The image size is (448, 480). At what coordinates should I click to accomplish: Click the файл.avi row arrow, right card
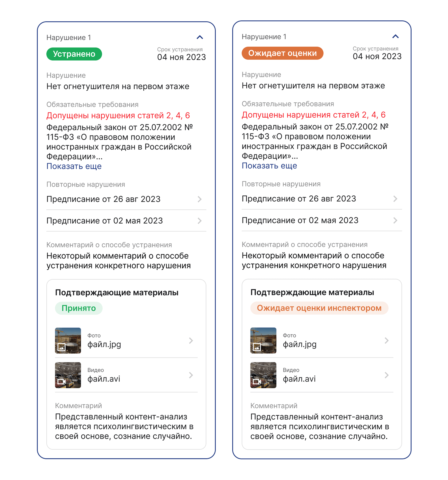pyautogui.click(x=386, y=375)
